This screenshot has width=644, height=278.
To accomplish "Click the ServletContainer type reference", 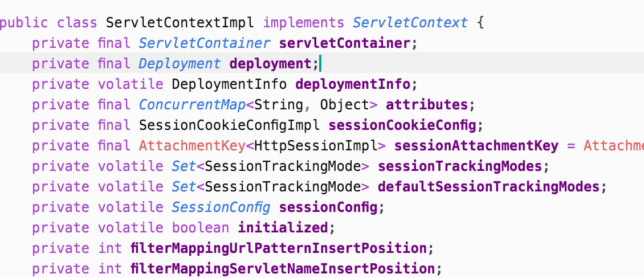I will pyautogui.click(x=205, y=43).
